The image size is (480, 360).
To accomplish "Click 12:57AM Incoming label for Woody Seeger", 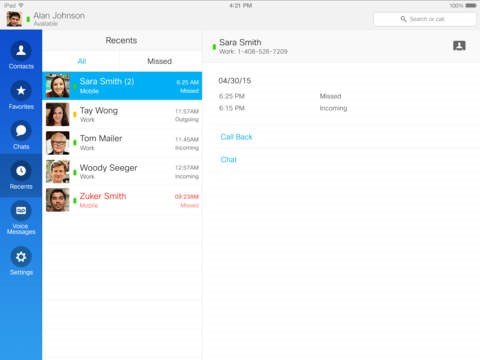I will pos(187,172).
